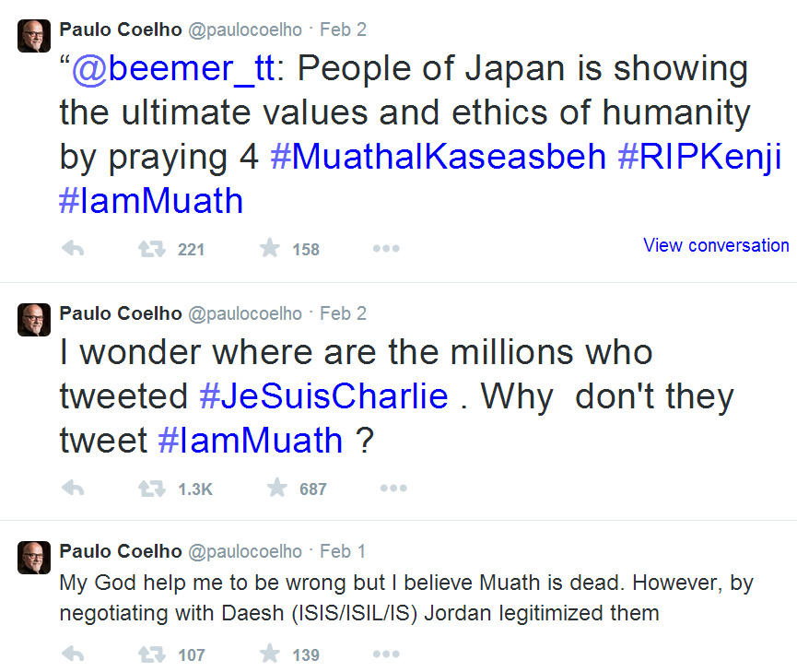The image size is (797, 672).
Task: Reply to the #JeSuisCharlie tweet
Action: [x=72, y=488]
